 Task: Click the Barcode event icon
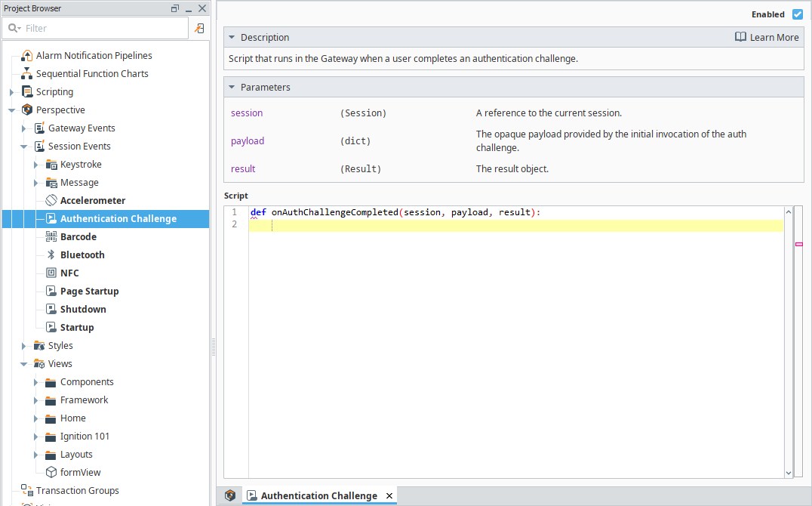click(51, 236)
